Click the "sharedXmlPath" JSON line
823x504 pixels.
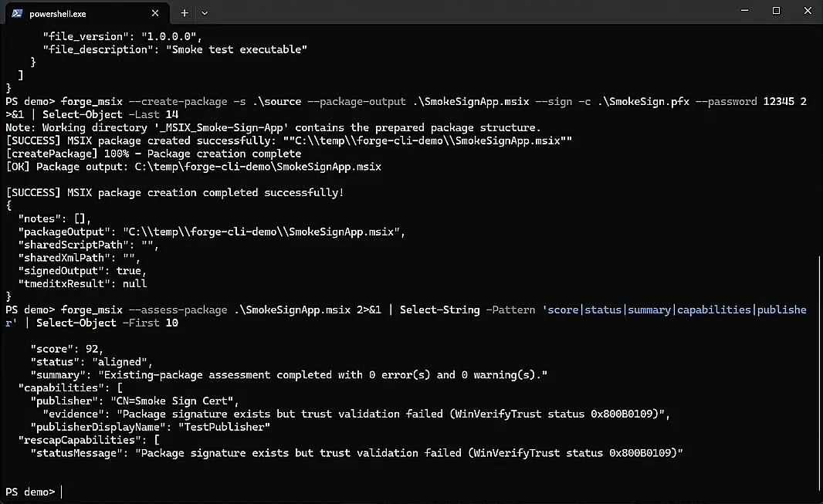pyautogui.click(x=80, y=258)
